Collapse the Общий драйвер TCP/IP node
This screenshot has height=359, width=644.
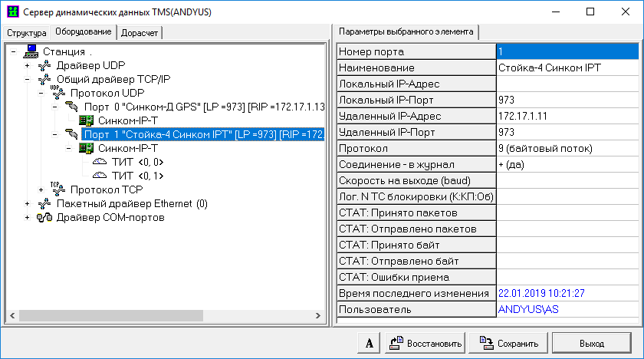(28, 79)
